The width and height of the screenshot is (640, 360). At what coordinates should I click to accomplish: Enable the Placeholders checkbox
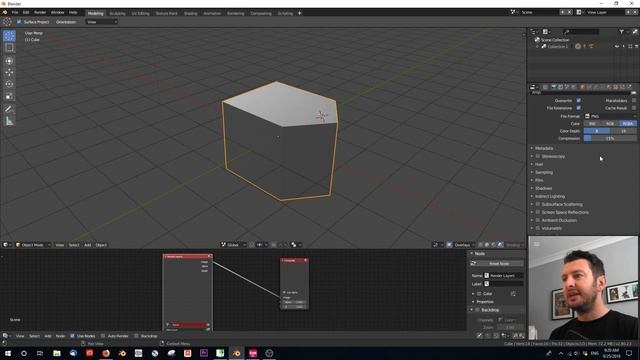(x=634, y=100)
